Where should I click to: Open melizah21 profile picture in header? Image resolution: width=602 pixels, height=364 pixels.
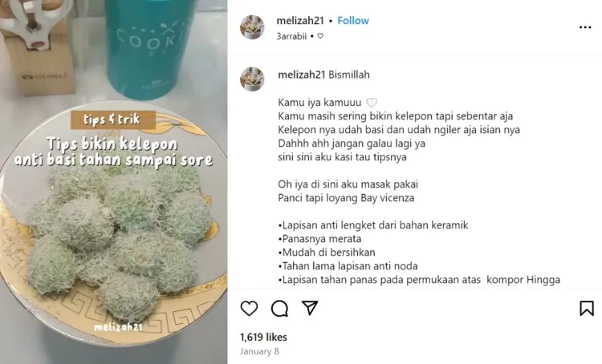pos(252,27)
